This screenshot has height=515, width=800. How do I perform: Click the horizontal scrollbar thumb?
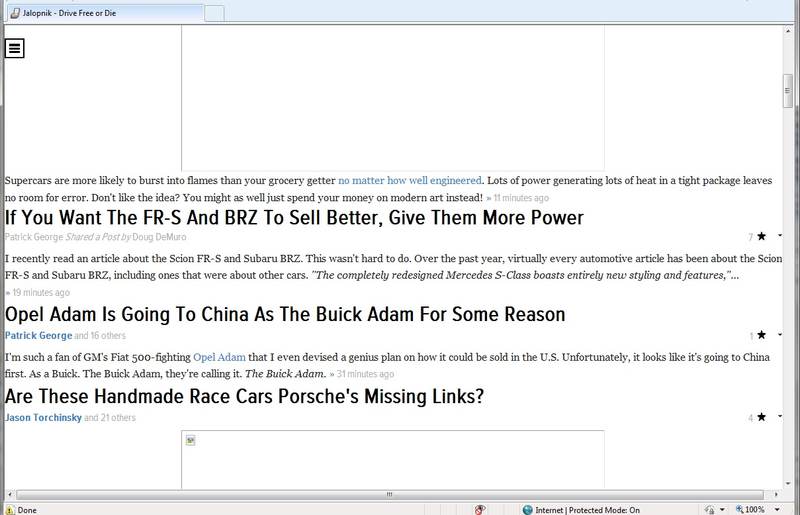(x=390, y=495)
